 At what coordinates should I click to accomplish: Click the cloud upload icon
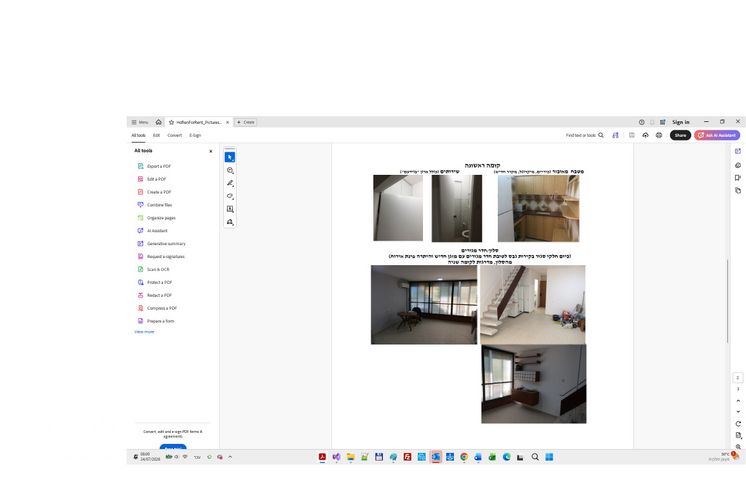pyautogui.click(x=645, y=135)
